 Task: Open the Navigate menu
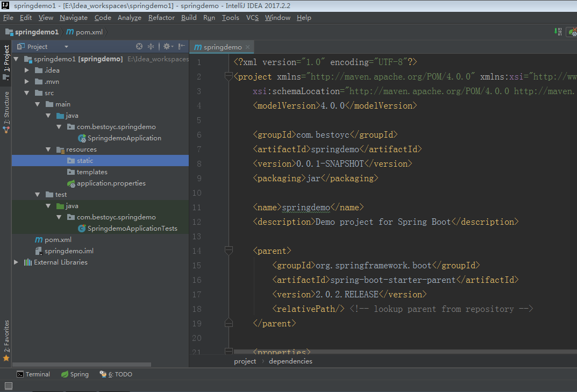click(74, 18)
